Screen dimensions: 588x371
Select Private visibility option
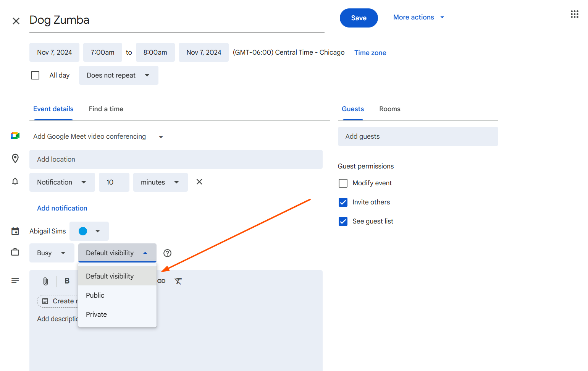click(117, 314)
